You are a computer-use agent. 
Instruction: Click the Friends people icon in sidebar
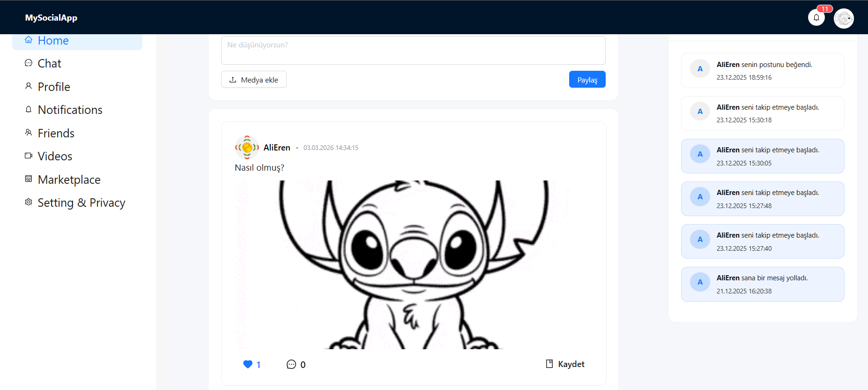(29, 133)
